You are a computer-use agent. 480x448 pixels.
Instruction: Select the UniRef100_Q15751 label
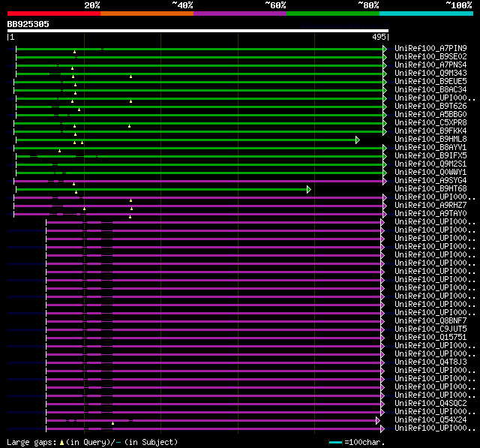click(430, 338)
